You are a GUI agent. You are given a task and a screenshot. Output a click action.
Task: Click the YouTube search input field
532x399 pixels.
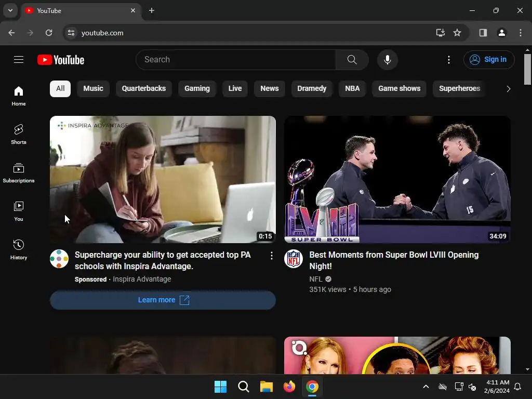click(x=236, y=60)
